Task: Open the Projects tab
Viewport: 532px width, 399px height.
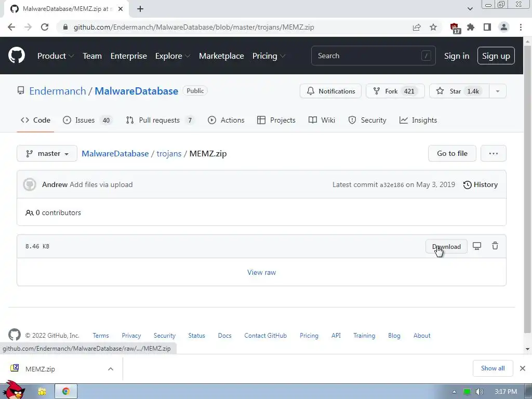Action: tap(276, 120)
